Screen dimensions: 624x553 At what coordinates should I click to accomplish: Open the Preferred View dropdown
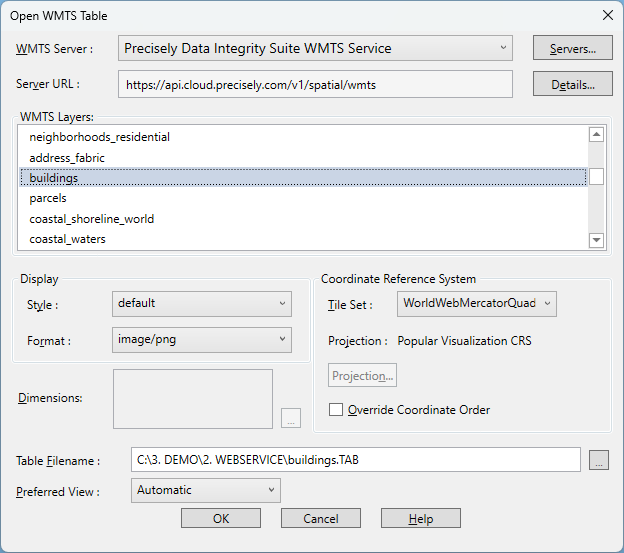coord(206,490)
